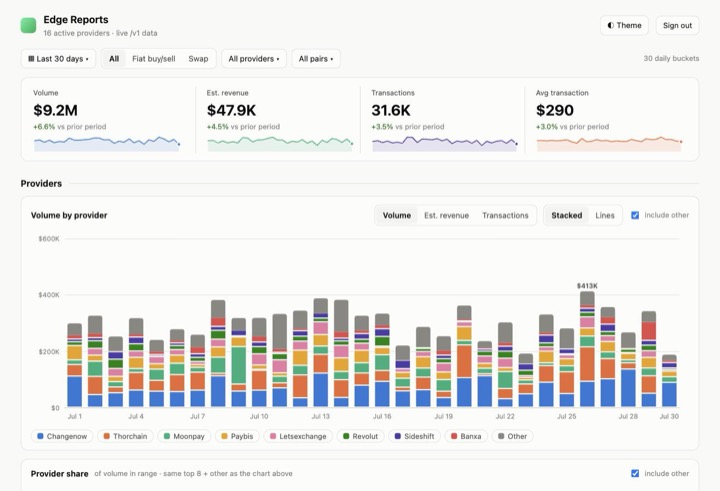This screenshot has height=491, width=720.
Task: Toggle the Thorchain legend chip
Action: pos(125,436)
